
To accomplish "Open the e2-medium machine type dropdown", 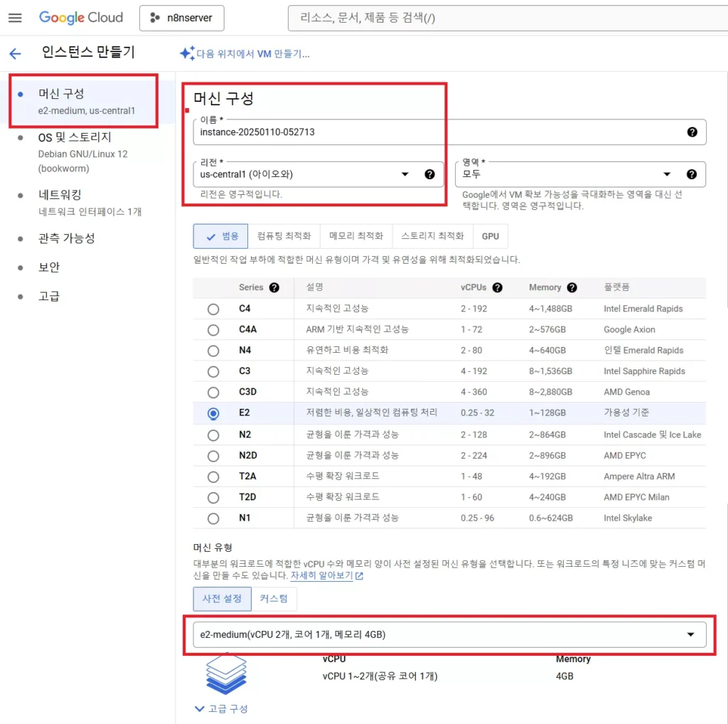I will point(449,634).
